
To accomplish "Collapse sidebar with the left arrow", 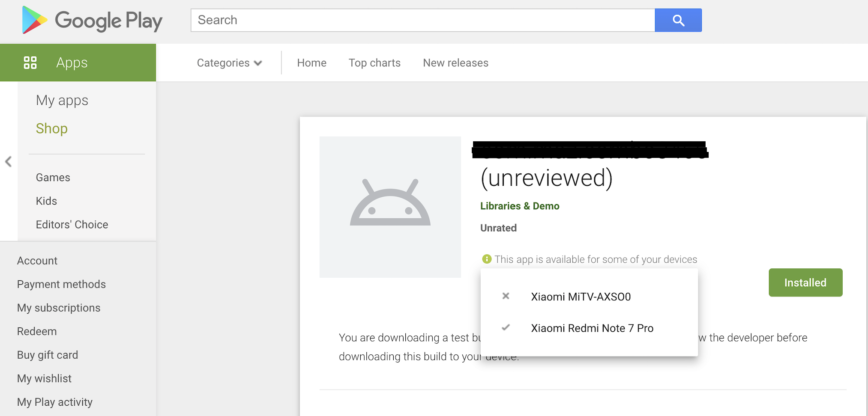I will coord(8,162).
